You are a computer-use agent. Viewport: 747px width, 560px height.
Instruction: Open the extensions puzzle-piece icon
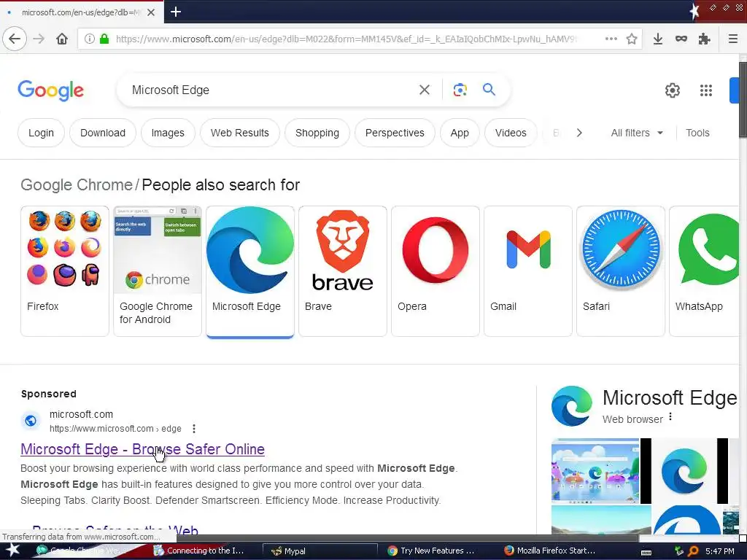click(704, 39)
